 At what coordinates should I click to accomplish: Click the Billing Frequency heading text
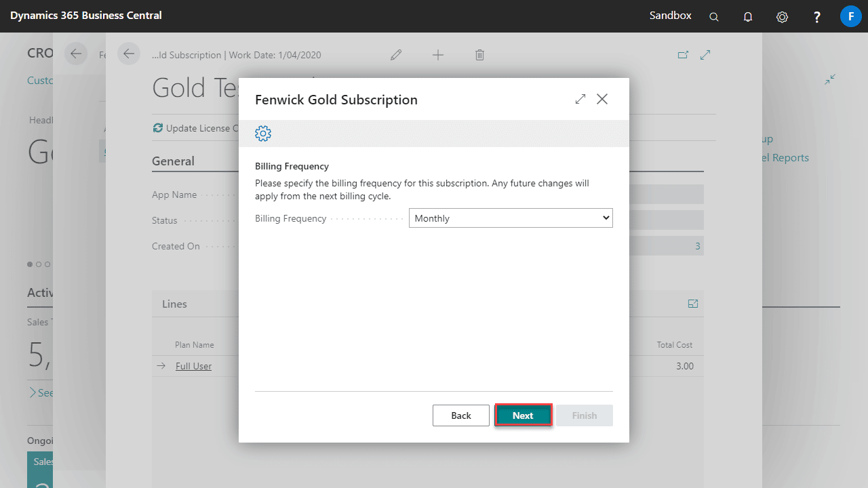pyautogui.click(x=292, y=166)
